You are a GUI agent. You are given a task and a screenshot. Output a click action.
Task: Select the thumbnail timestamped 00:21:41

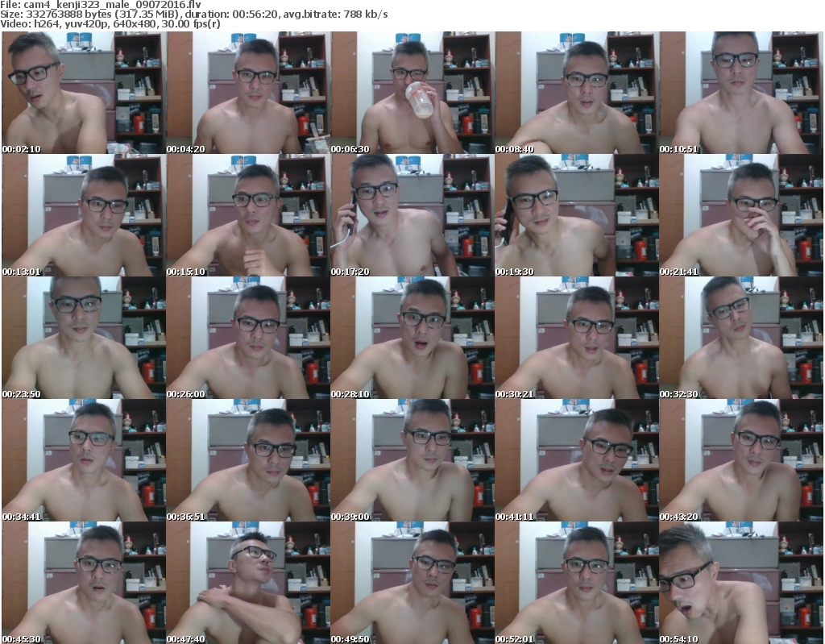pos(741,215)
